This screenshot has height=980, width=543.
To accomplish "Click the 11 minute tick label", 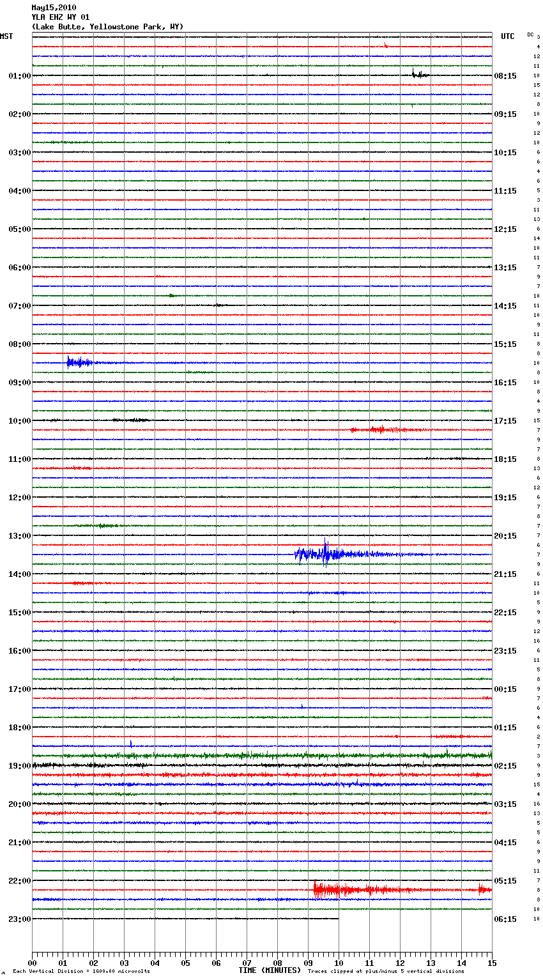I will coord(369,963).
